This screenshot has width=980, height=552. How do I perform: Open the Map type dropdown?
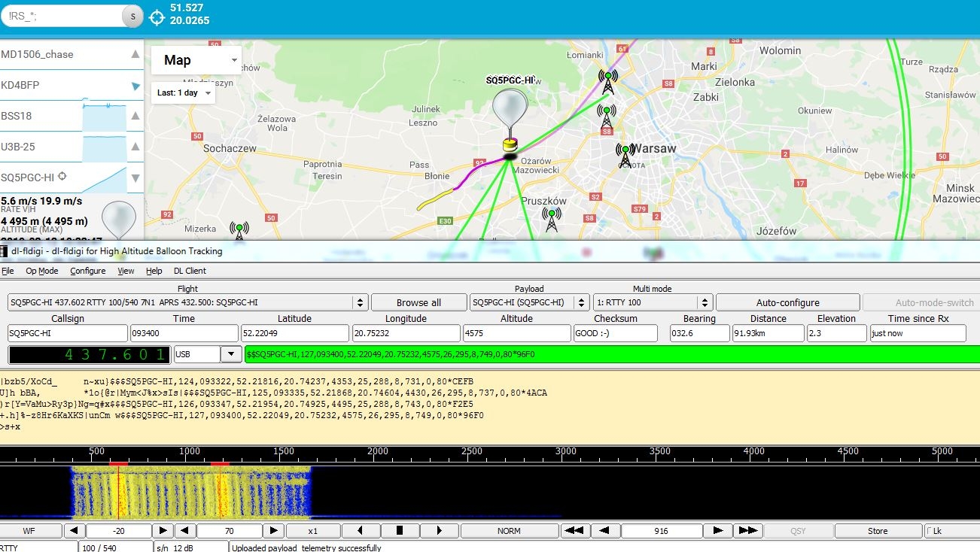(x=196, y=60)
